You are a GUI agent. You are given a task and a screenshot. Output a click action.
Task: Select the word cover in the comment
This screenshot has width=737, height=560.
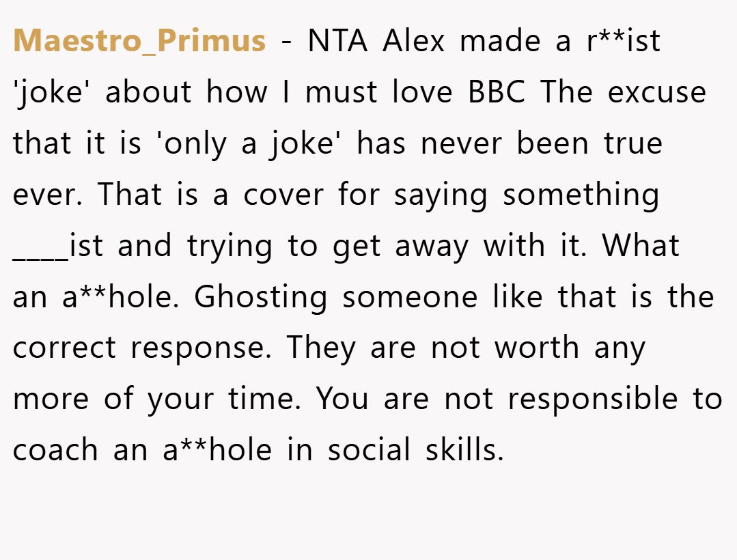[283, 196]
